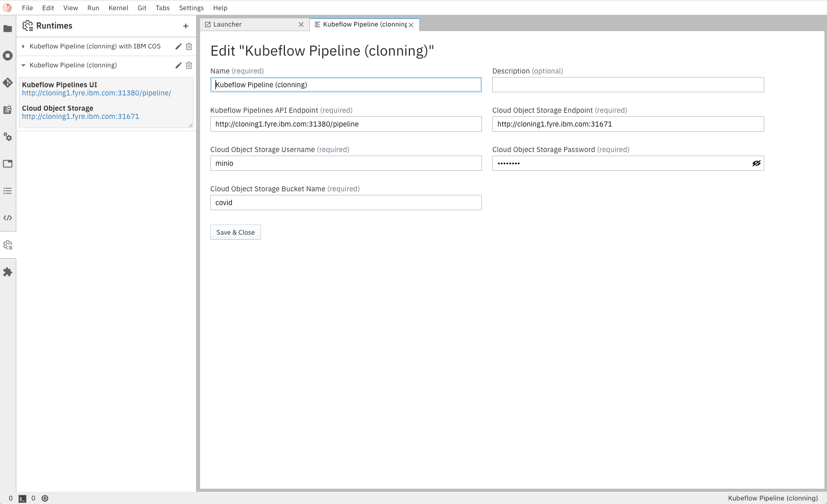This screenshot has height=504, width=827.
Task: Click the status bar Kubeflow Pipeline (clonning) text
Action: point(773,498)
